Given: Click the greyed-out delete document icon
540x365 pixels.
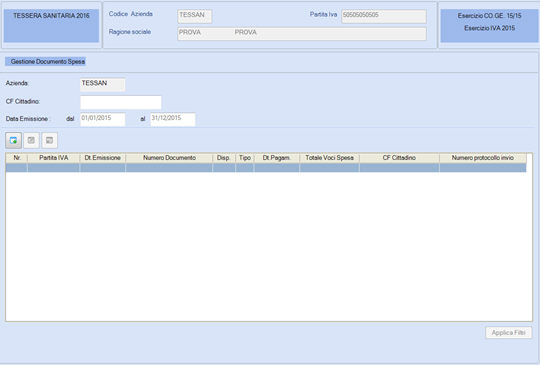Looking at the screenshot, I should pyautogui.click(x=50, y=140).
